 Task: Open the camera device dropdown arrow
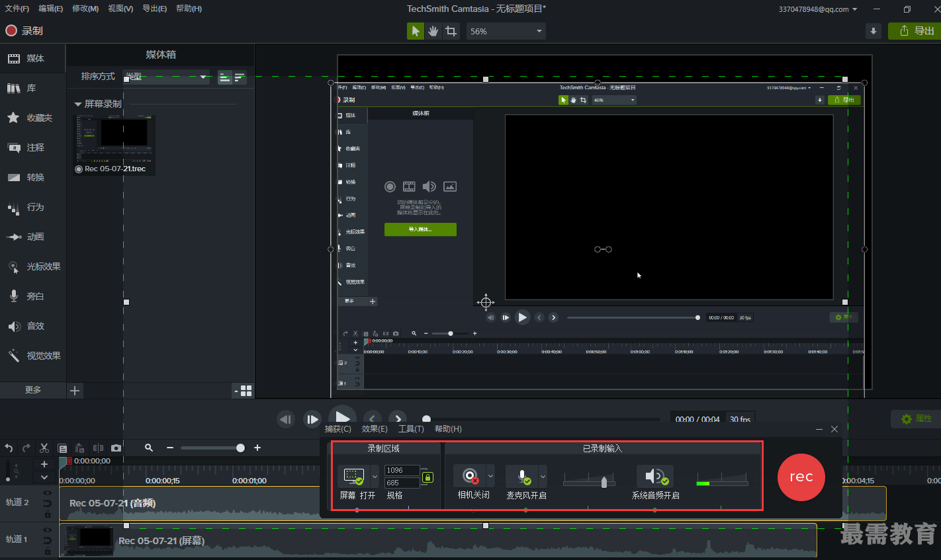(490, 476)
